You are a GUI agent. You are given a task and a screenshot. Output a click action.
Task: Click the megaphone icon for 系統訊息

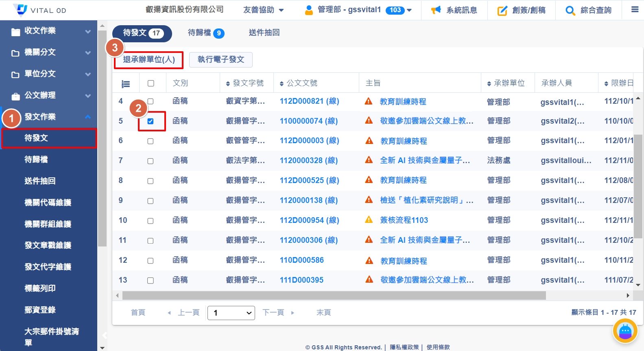coord(436,10)
